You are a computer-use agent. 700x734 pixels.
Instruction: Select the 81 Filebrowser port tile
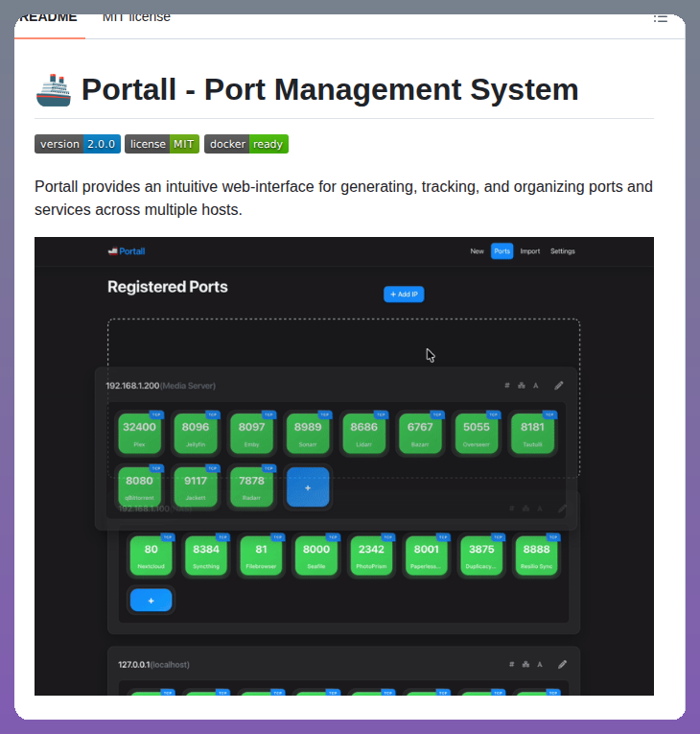point(261,556)
